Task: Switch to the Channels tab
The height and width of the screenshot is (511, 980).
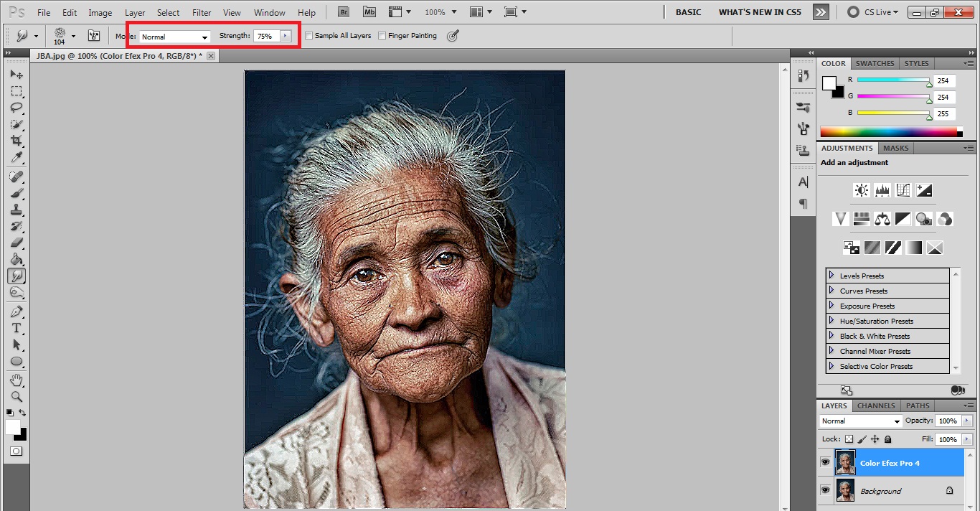Action: 876,405
